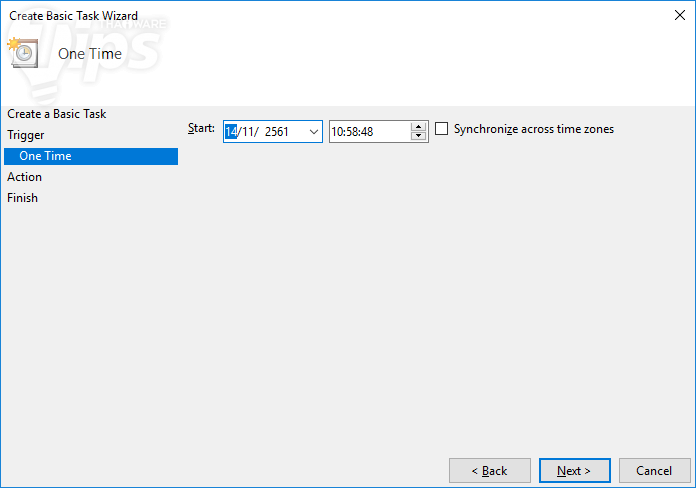696x488 pixels.
Task: Go to the Trigger step in sidebar
Action: [x=26, y=135]
